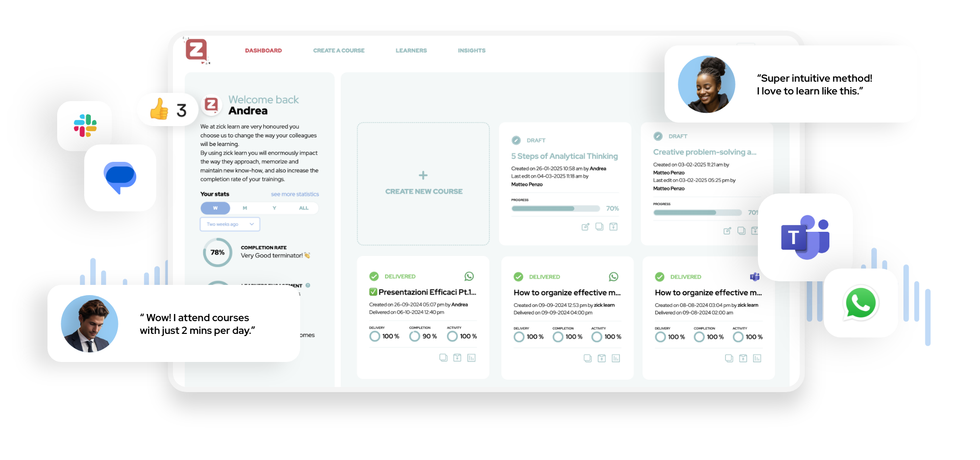The width and height of the screenshot is (980, 460).
Task: Click the duplicate icon on the Creative problem-solving draft
Action: (741, 231)
